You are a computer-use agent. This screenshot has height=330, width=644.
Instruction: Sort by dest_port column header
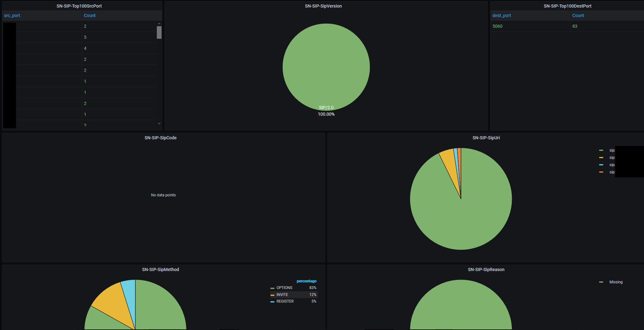(502, 15)
